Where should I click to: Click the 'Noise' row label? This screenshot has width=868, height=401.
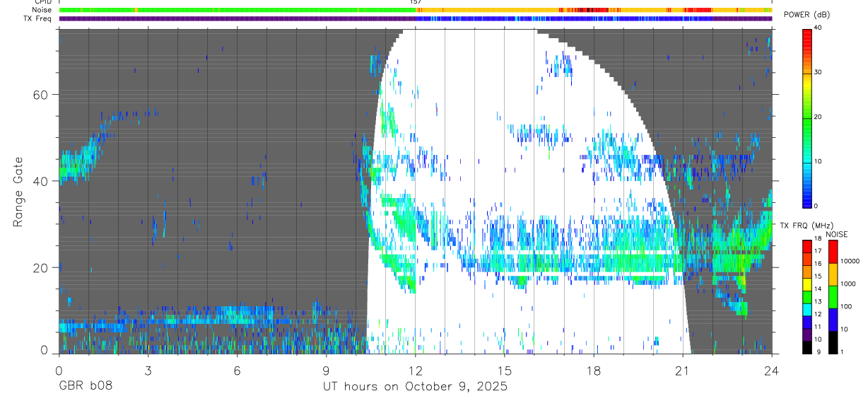coord(43,10)
